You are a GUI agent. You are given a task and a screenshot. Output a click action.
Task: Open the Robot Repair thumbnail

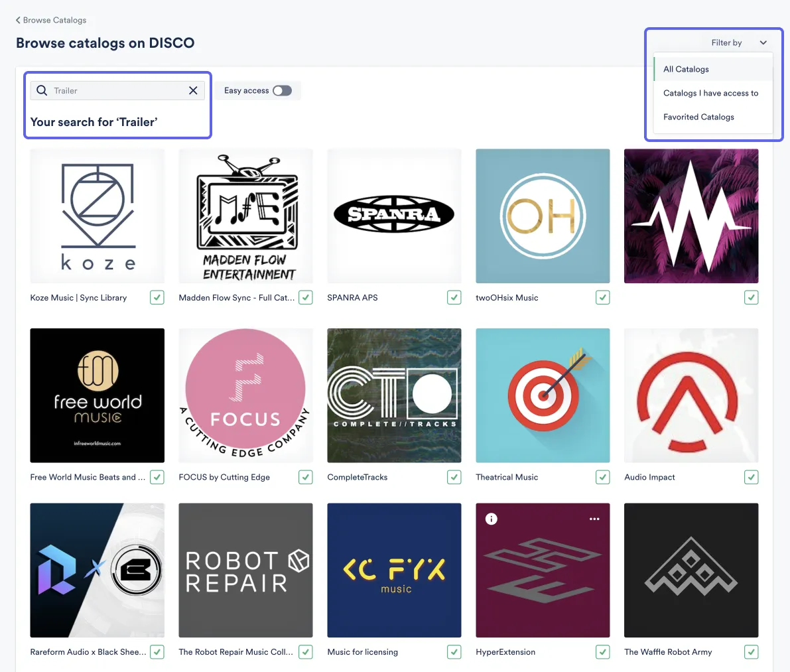tap(246, 571)
